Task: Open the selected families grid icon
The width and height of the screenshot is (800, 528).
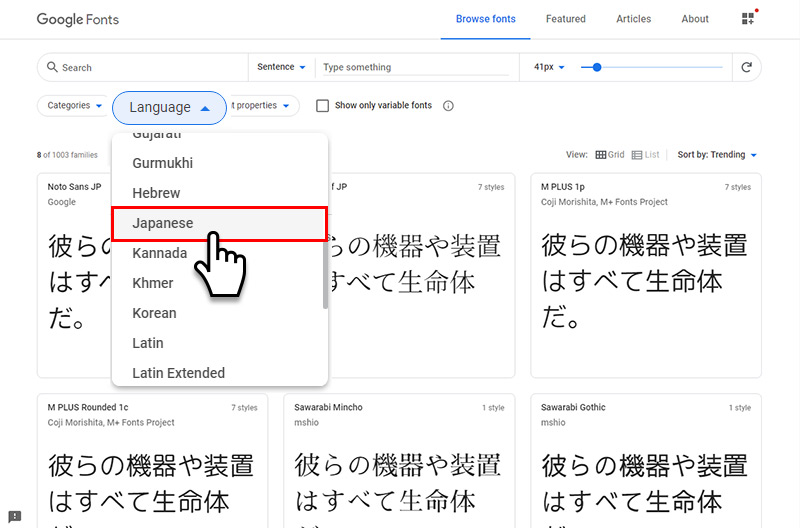Action: coord(748,19)
